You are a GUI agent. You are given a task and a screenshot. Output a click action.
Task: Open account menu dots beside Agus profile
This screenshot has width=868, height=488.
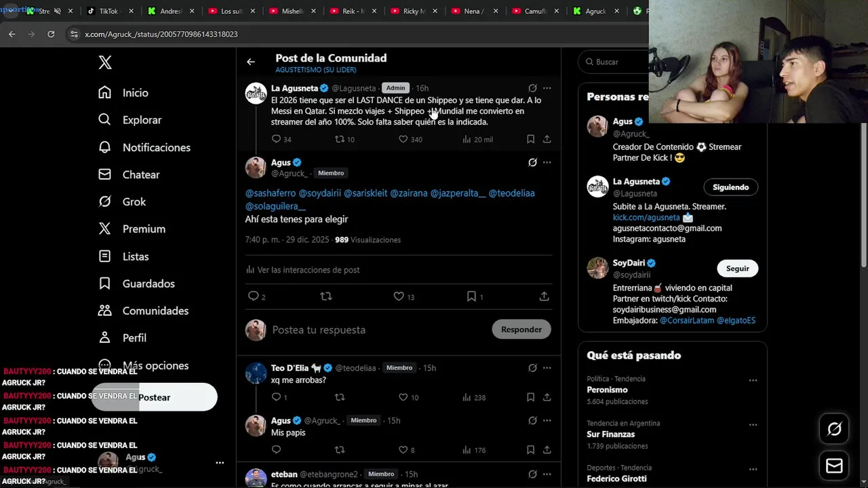point(220,462)
